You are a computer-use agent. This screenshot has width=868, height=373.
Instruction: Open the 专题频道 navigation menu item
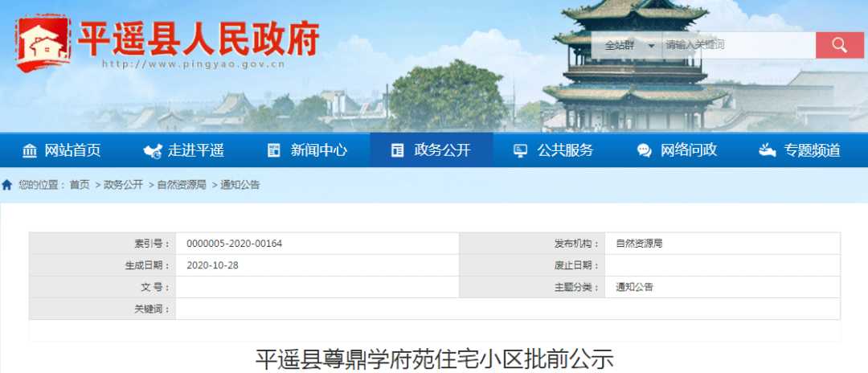point(812,150)
